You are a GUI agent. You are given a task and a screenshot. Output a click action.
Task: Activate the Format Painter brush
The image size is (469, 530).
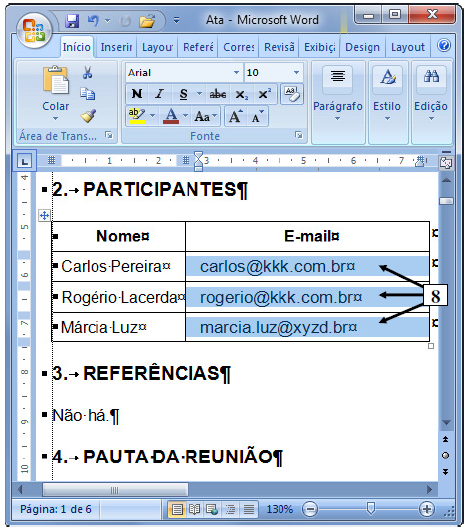[x=88, y=116]
